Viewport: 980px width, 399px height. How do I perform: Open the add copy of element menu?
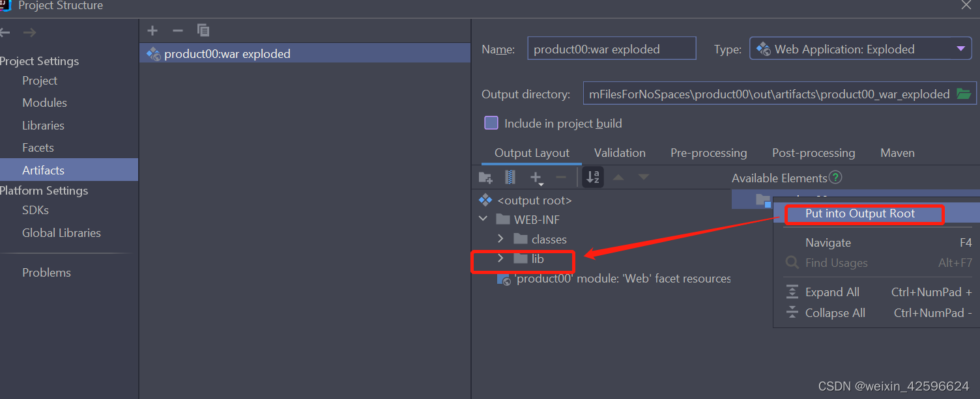(x=536, y=176)
